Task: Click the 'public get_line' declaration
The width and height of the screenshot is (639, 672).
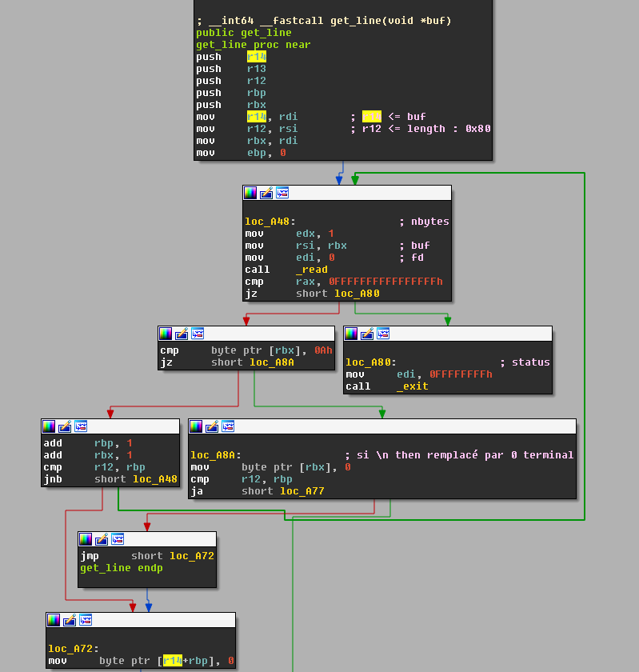Action: [x=244, y=33]
